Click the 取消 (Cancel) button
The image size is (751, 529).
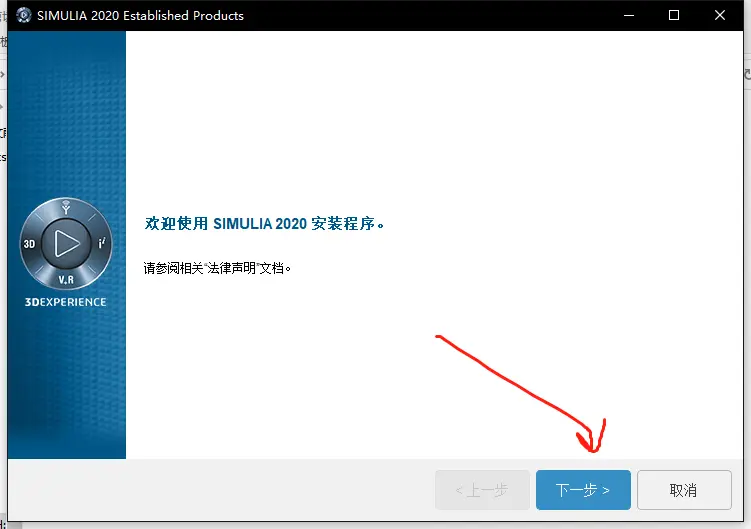684,490
